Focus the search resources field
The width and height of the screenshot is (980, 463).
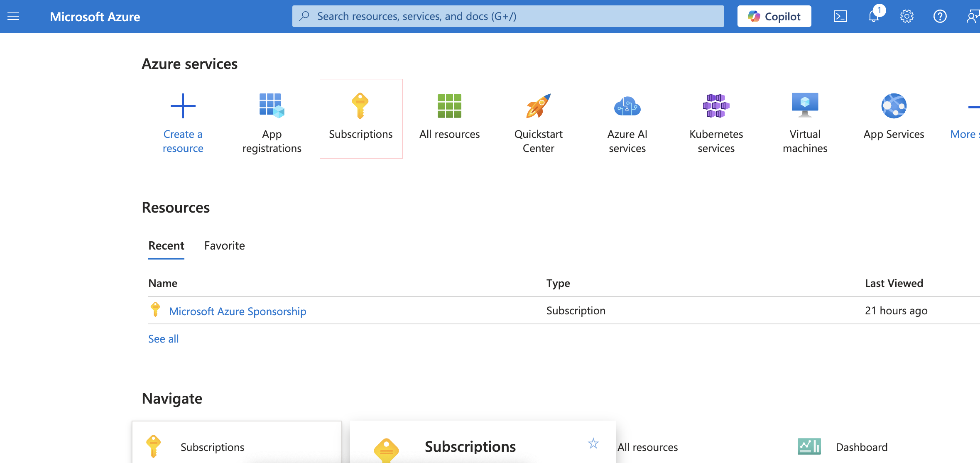pos(507,16)
